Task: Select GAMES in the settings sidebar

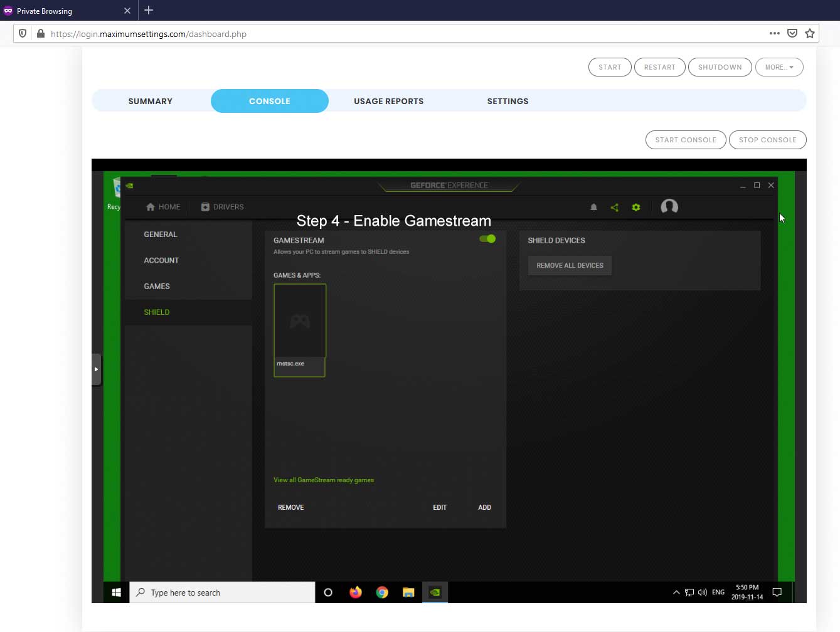Action: 157,287
